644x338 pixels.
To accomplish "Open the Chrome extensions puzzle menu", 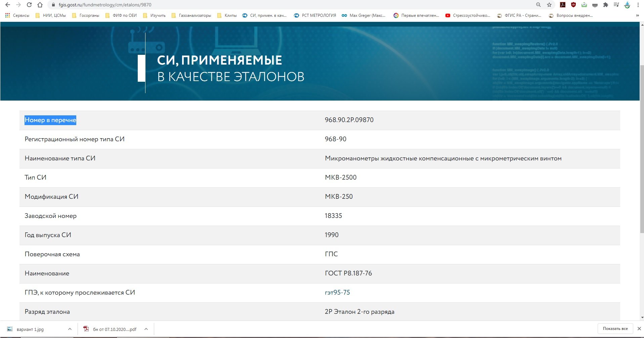I will pyautogui.click(x=606, y=5).
